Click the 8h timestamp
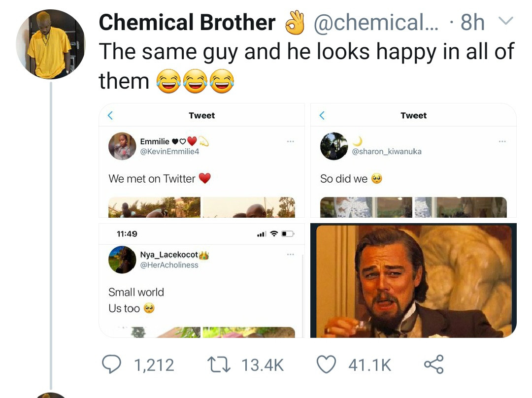Image resolution: width=532 pixels, height=398 pixels. (x=472, y=23)
